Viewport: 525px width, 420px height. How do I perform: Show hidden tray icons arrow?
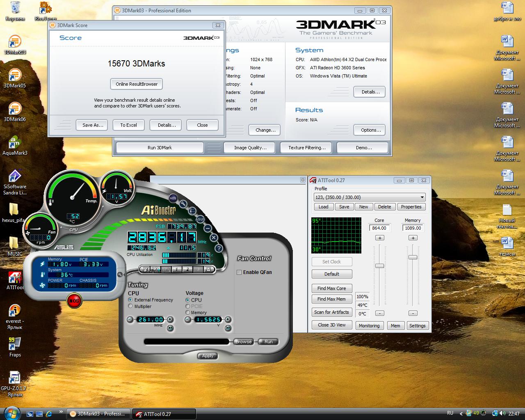tap(461, 413)
